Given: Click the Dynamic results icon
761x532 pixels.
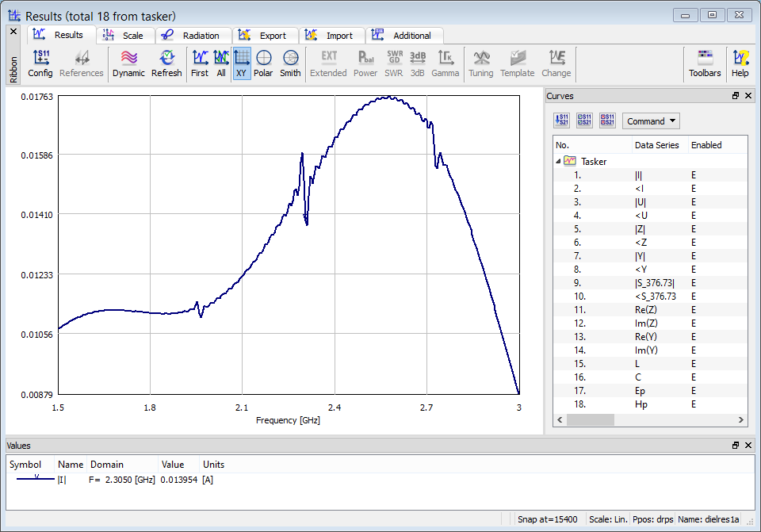Looking at the screenshot, I should (128, 63).
